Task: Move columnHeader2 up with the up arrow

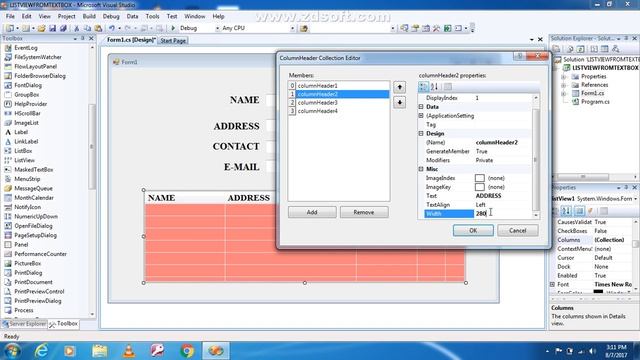Action: coord(400,87)
